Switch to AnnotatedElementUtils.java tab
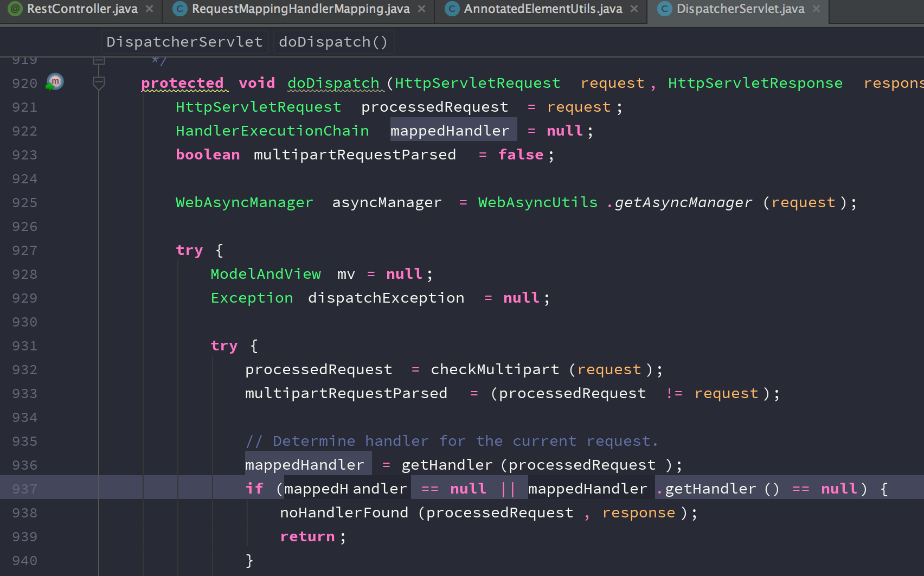Image resolution: width=924 pixels, height=576 pixels. coord(543,9)
